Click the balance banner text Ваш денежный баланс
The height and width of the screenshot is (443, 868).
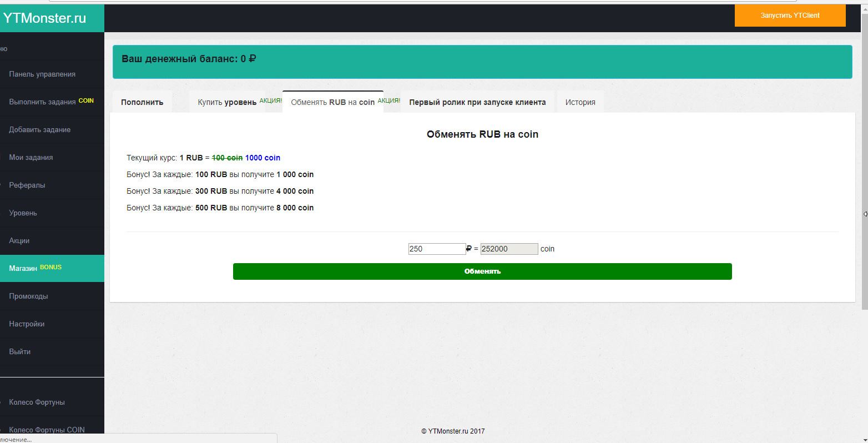coord(189,59)
